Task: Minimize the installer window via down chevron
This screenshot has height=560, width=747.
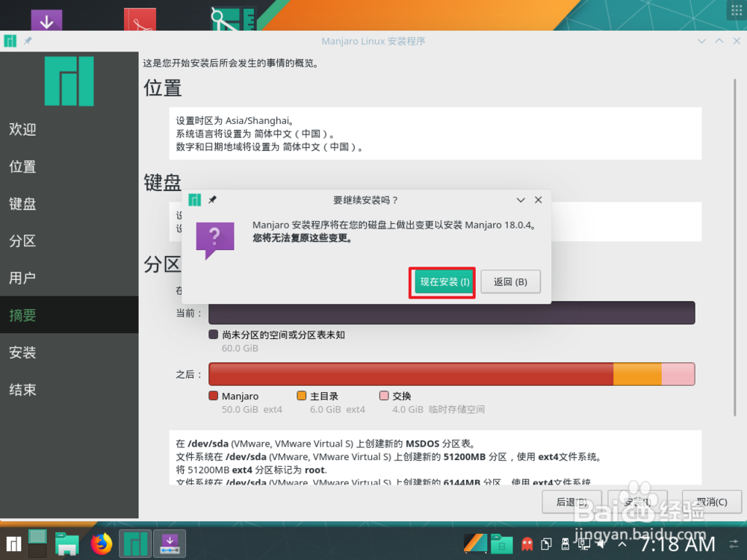Action: click(x=701, y=41)
